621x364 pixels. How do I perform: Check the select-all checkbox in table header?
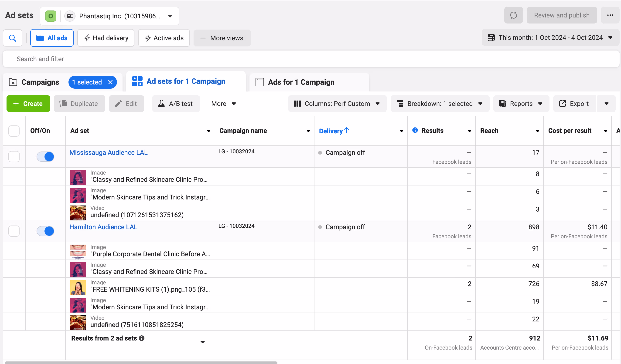[x=14, y=131]
